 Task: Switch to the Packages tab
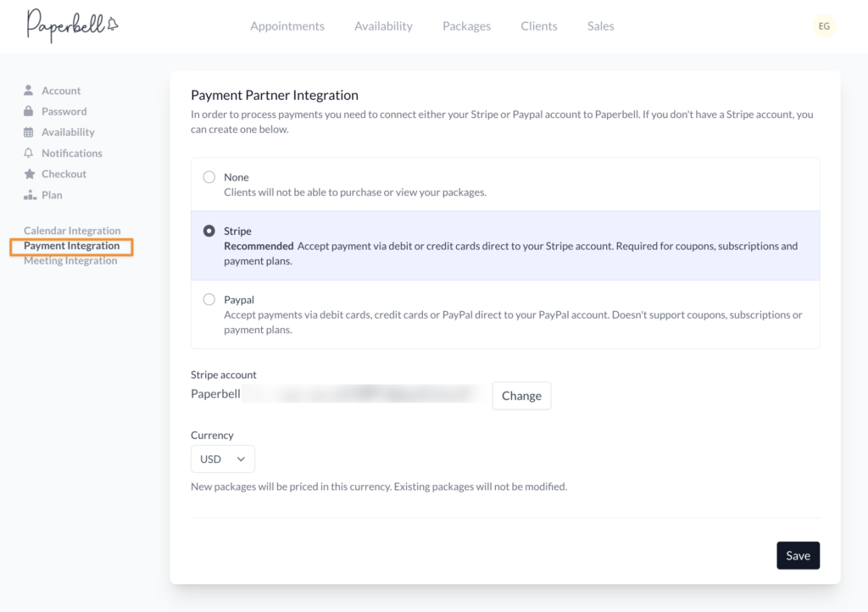pyautogui.click(x=466, y=26)
